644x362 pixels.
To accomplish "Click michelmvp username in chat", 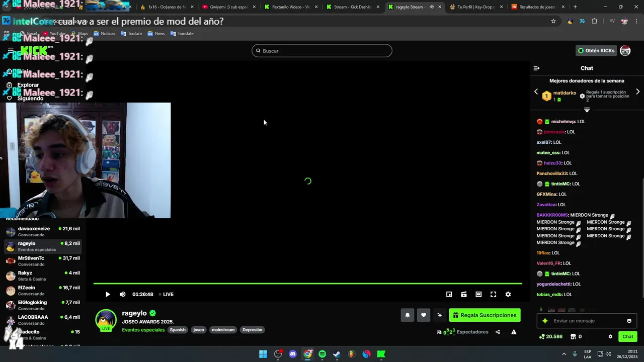I will click(563, 122).
